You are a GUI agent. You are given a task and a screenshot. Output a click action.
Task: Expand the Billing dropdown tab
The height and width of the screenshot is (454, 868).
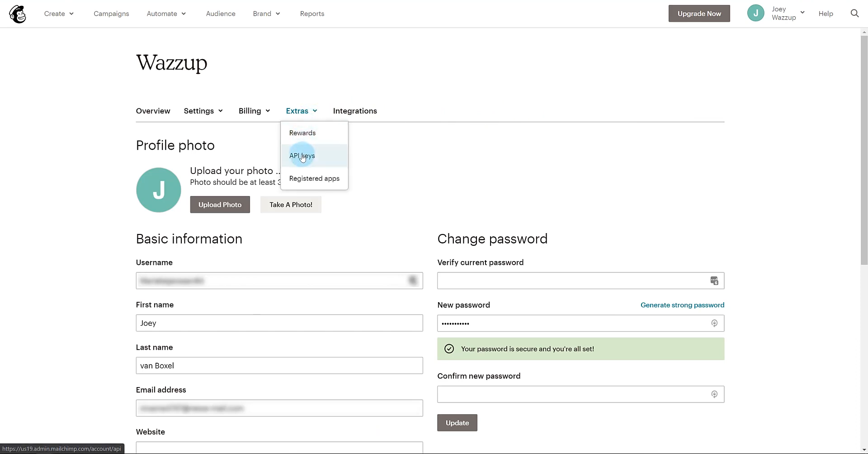pos(255,111)
